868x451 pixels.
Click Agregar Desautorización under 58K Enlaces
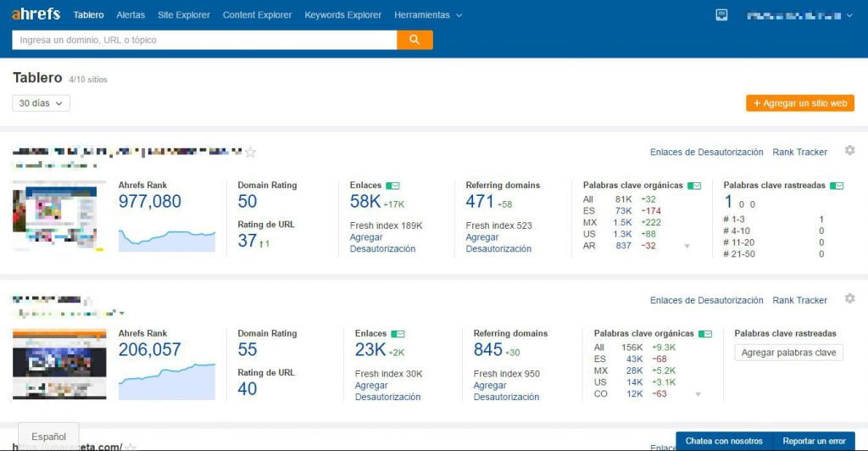coord(382,243)
